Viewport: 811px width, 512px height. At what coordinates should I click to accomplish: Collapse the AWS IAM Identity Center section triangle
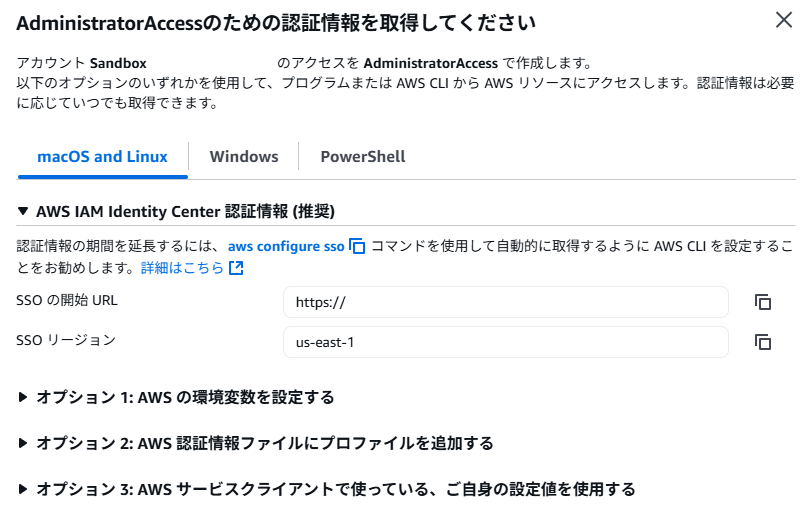point(24,212)
